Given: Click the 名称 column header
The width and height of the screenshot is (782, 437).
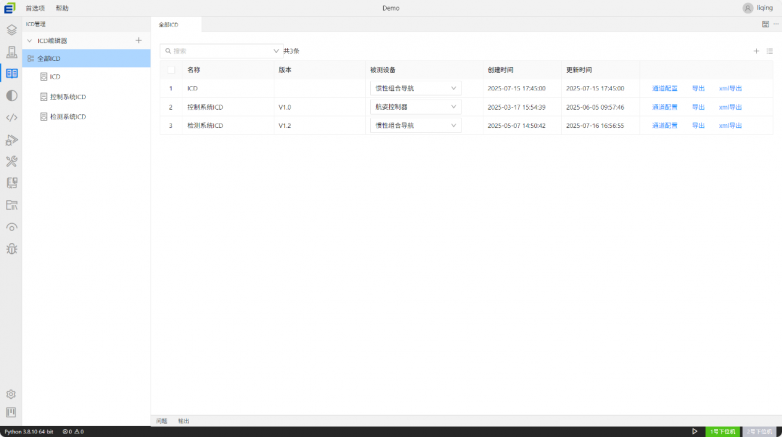Looking at the screenshot, I should tap(194, 70).
